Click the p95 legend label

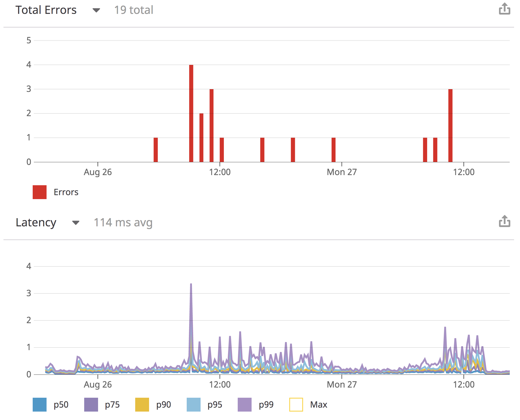215,405
